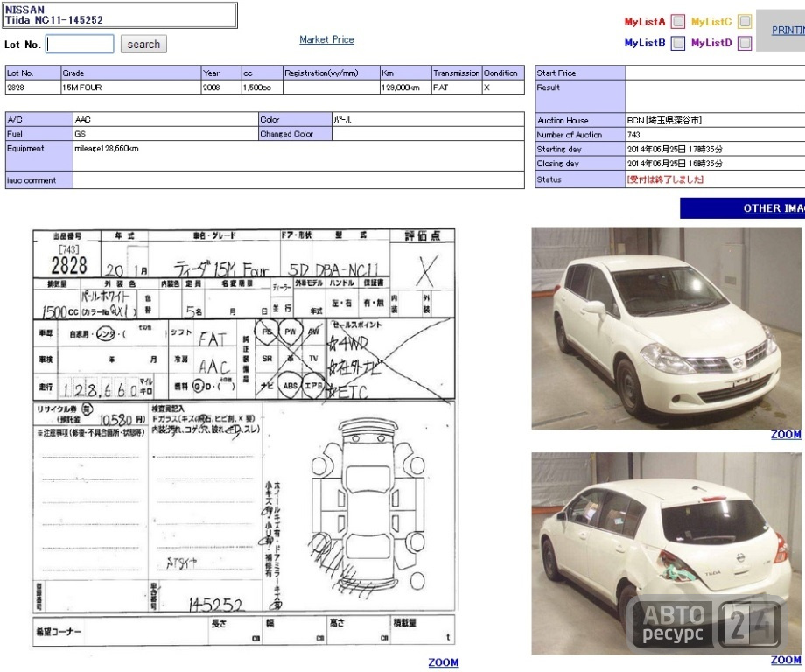
Task: Open the Market Price link
Action: pos(326,39)
